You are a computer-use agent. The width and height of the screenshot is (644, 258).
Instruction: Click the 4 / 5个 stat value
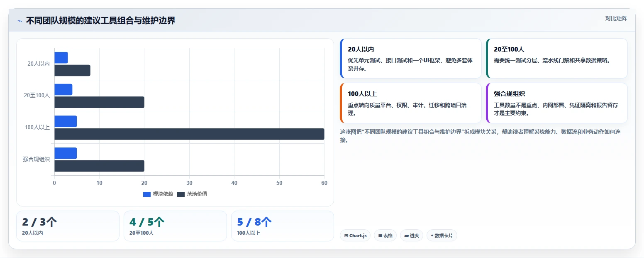click(147, 222)
